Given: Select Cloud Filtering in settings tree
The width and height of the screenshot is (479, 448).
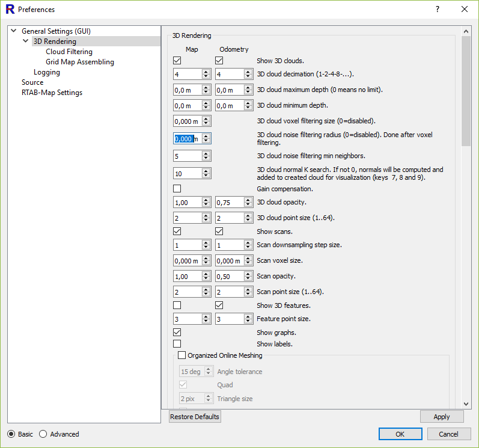Looking at the screenshot, I should point(69,52).
